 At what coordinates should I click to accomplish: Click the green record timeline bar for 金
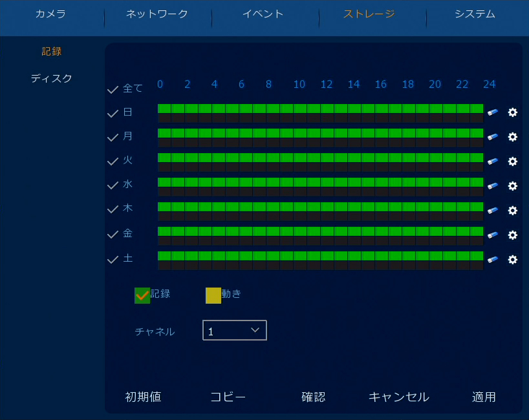pyautogui.click(x=321, y=231)
